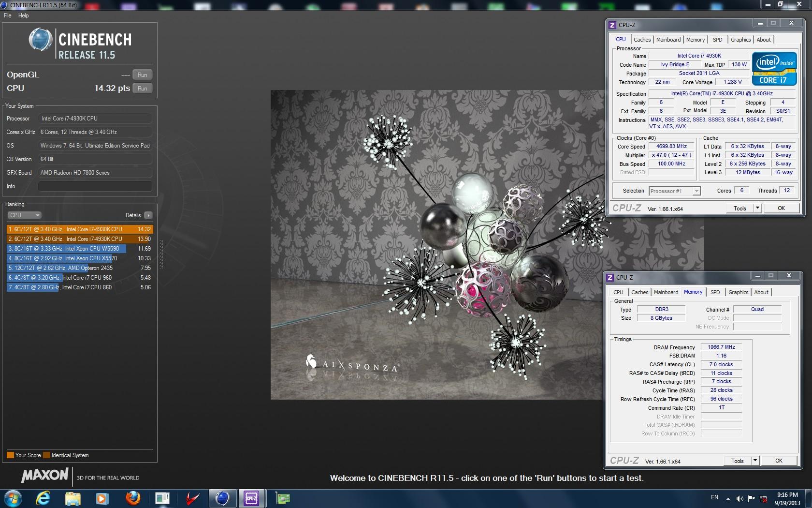812x508 pixels.
Task: Click OK in lower CPU-Z window
Action: click(x=779, y=461)
